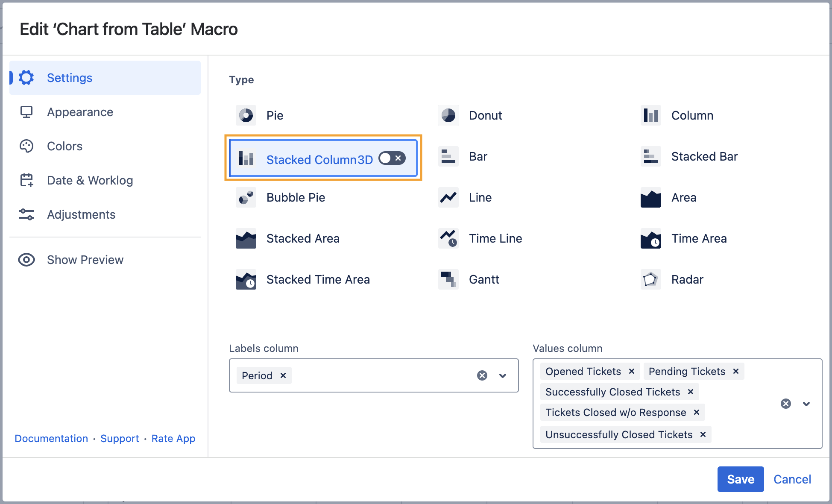Choose the Bubble Pie chart icon
832x504 pixels.
[246, 197]
